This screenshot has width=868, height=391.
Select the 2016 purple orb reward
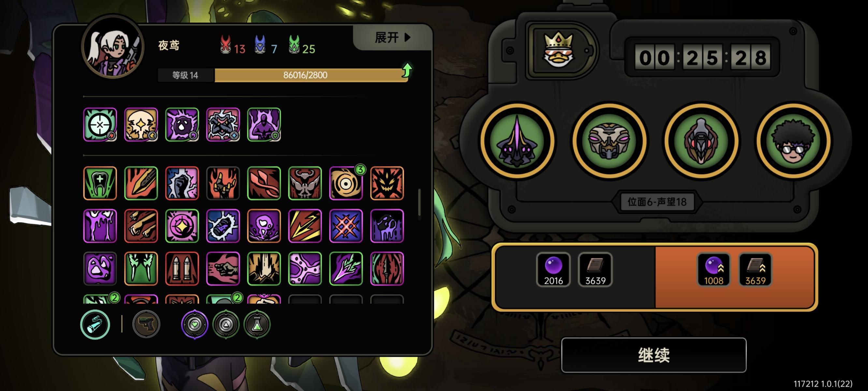pyautogui.click(x=553, y=270)
